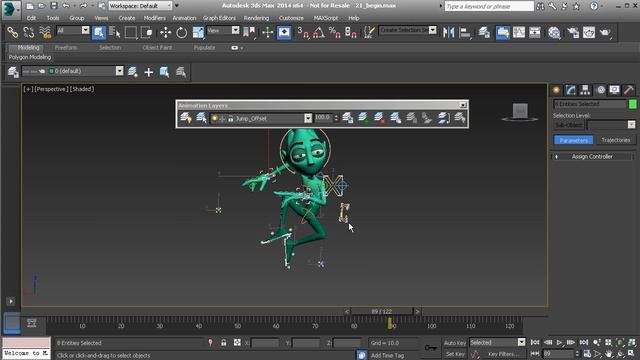The height and width of the screenshot is (360, 640).
Task: Click Bind to Space Warp icon
Action: click(x=45, y=32)
